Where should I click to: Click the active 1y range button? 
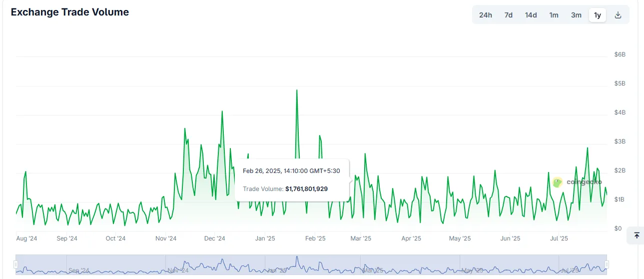click(597, 15)
